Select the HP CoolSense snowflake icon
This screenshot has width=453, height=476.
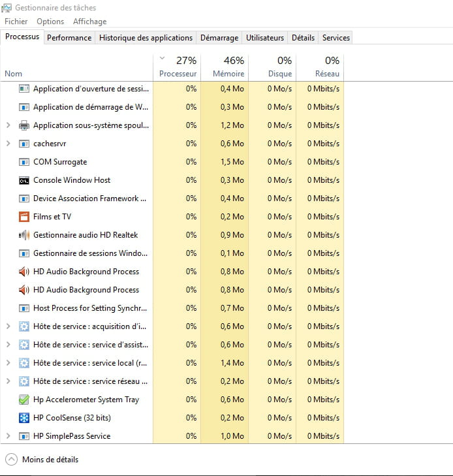pyautogui.click(x=24, y=418)
